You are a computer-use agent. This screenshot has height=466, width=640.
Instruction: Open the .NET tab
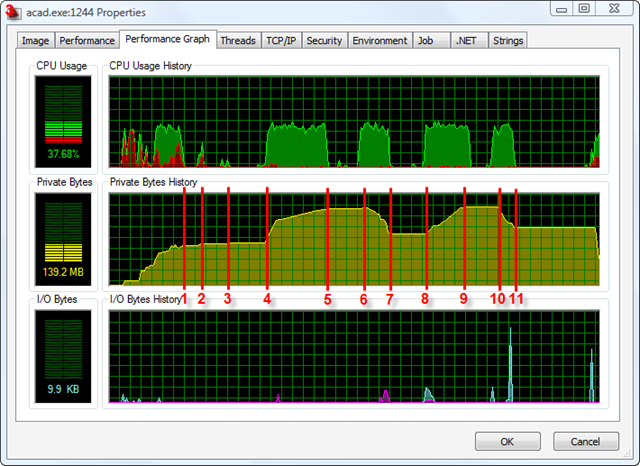[x=466, y=41]
